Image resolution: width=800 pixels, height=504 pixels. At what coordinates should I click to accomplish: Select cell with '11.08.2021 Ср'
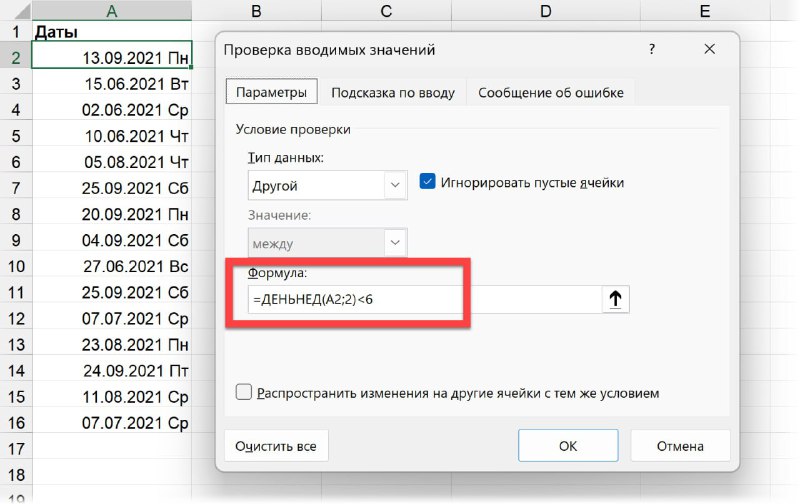112,396
